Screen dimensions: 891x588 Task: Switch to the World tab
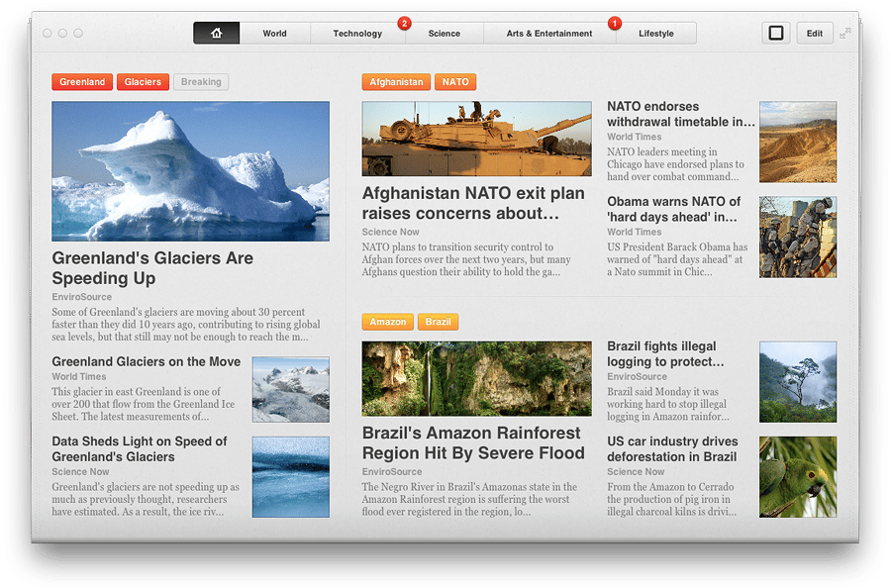point(274,34)
